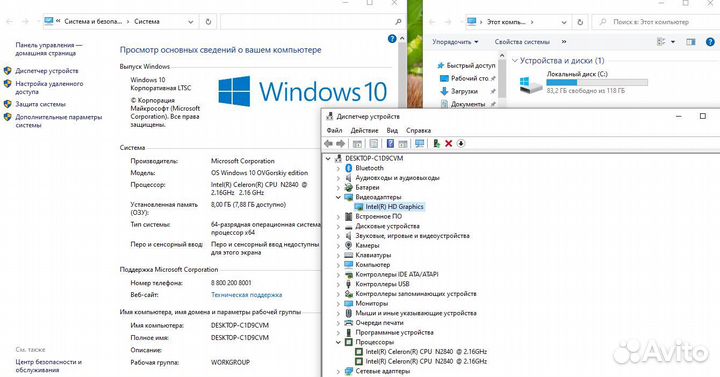Open Диспетчер устройств link in System sidebar

(x=47, y=71)
